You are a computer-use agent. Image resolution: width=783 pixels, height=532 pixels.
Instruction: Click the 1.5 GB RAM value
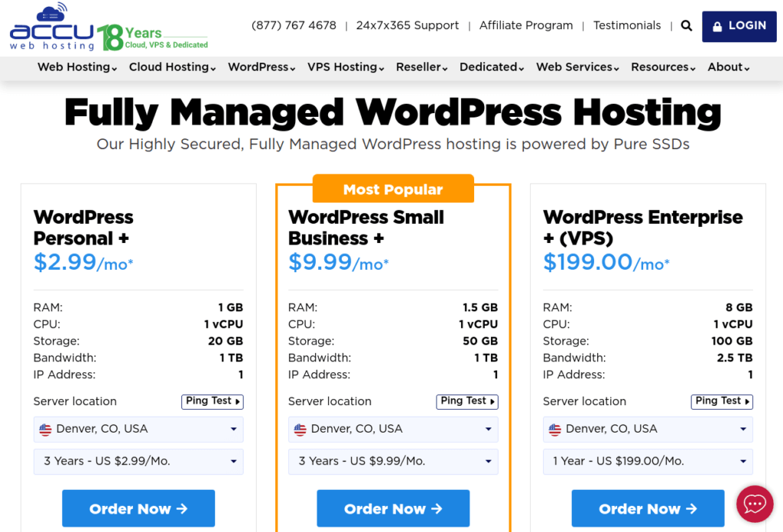(x=480, y=307)
